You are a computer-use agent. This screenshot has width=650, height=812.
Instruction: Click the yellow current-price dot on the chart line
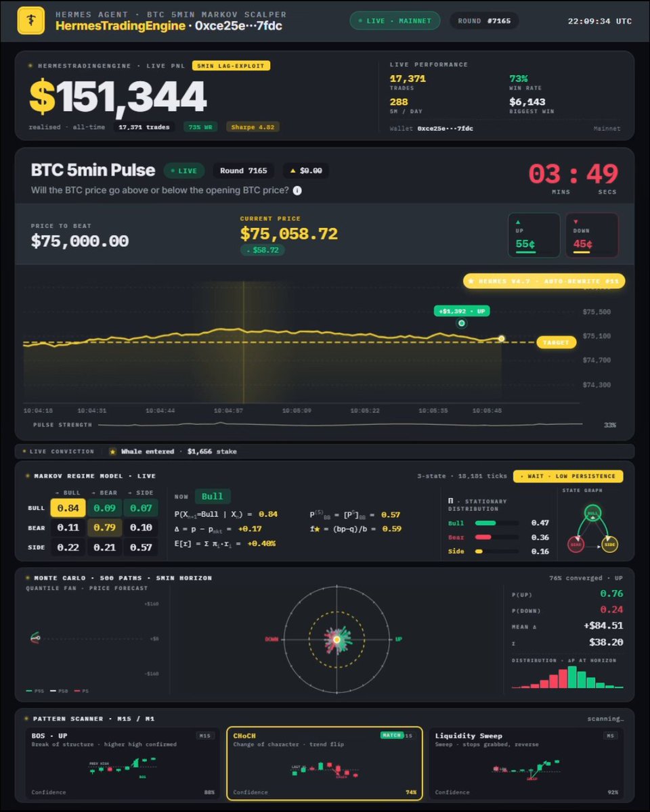[502, 338]
